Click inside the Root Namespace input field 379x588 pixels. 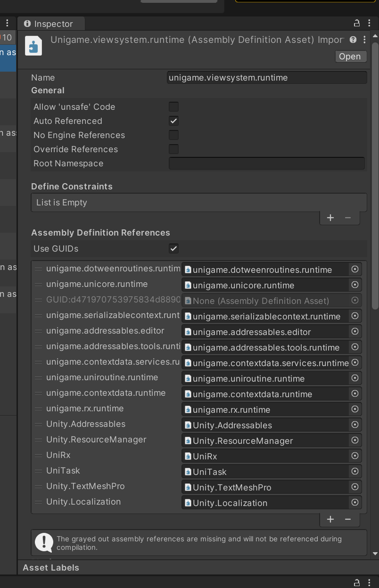(266, 163)
